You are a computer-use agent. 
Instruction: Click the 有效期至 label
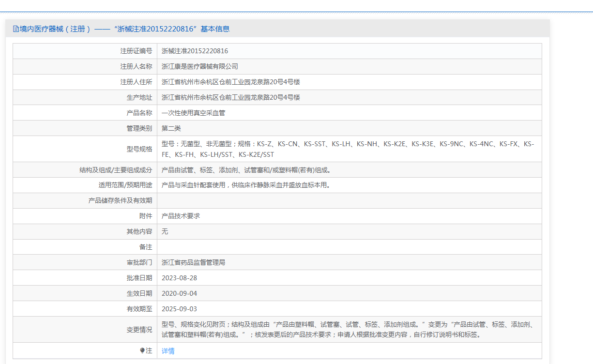(139, 309)
